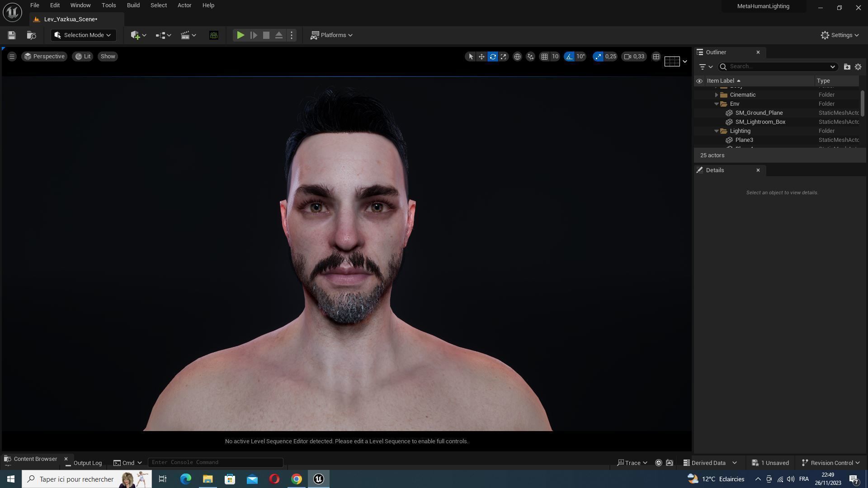Screen dimensions: 868x488
Task: Toggle Outliner visibility eye column
Action: [699, 81]
